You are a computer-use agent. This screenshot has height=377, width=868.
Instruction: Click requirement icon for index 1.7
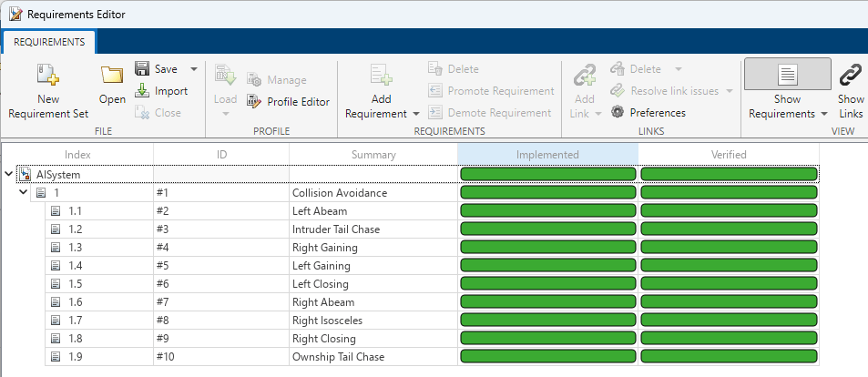coord(56,321)
